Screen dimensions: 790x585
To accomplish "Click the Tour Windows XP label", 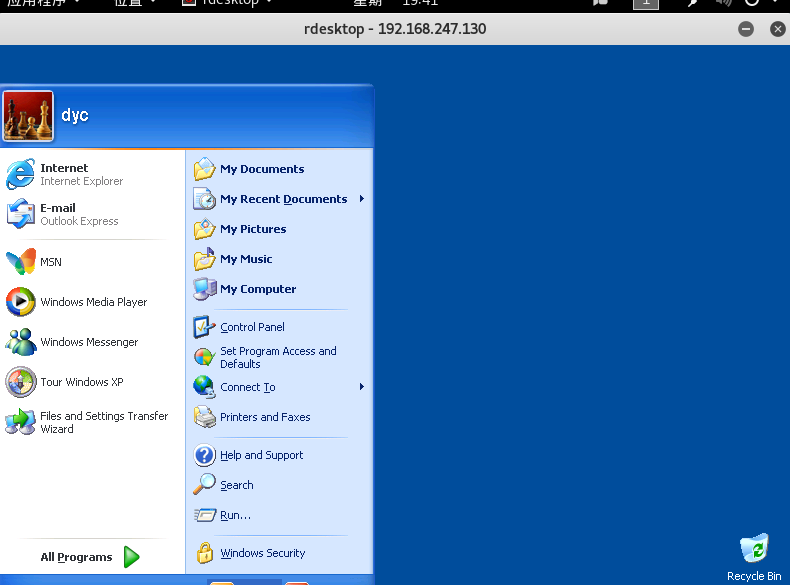I will [x=82, y=382].
